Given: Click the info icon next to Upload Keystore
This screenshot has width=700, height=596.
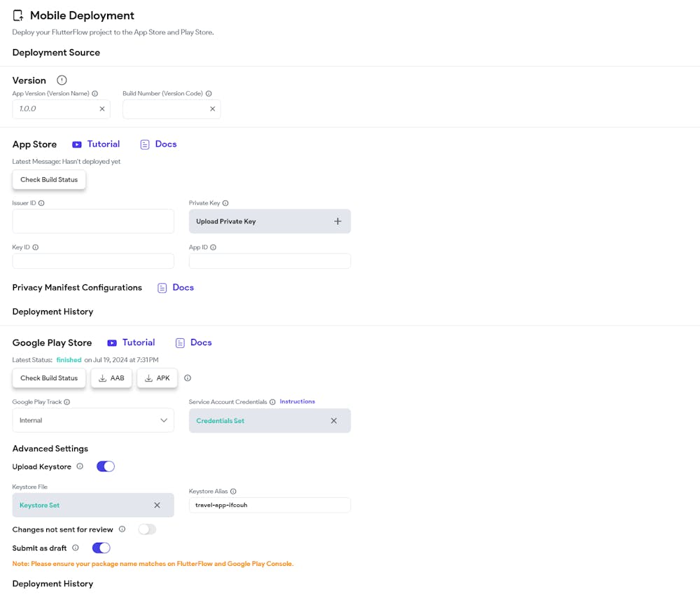Looking at the screenshot, I should point(80,466).
